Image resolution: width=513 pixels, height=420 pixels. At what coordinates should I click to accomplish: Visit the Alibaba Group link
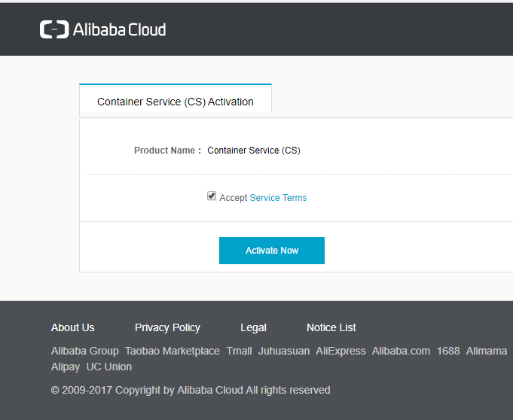coord(85,351)
